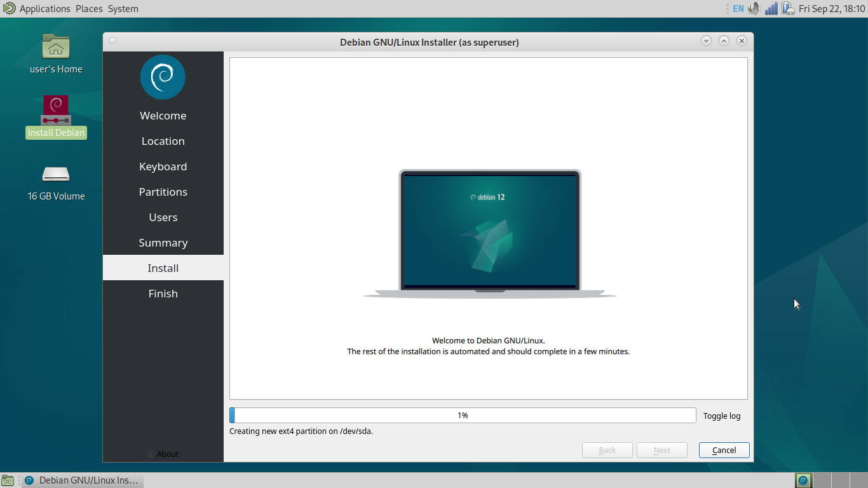This screenshot has width=868, height=488.
Task: Select the Welcome step in sidebar
Action: (x=163, y=116)
